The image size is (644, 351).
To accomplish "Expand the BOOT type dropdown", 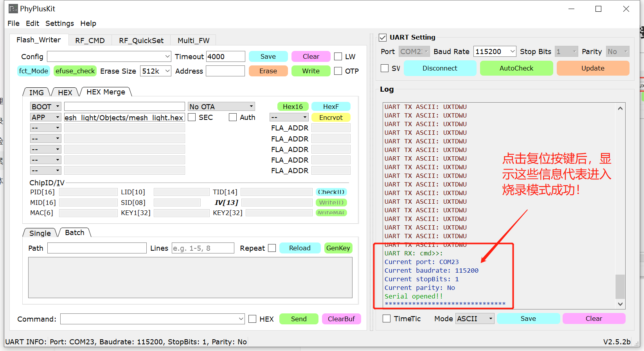I will tap(45, 107).
